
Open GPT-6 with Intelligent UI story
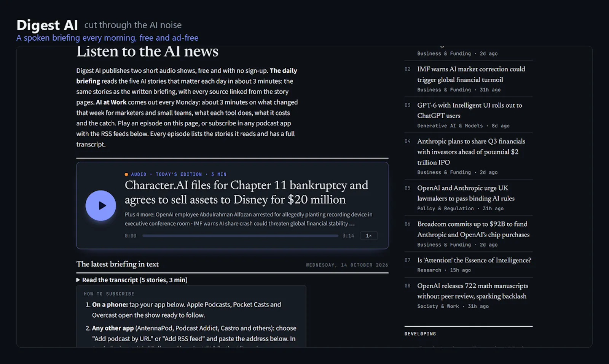point(469,110)
